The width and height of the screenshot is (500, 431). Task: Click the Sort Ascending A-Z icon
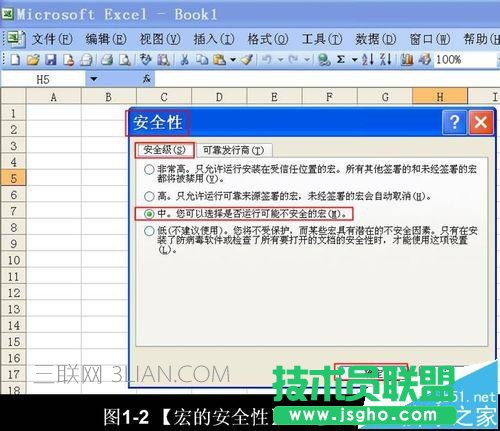368,60
